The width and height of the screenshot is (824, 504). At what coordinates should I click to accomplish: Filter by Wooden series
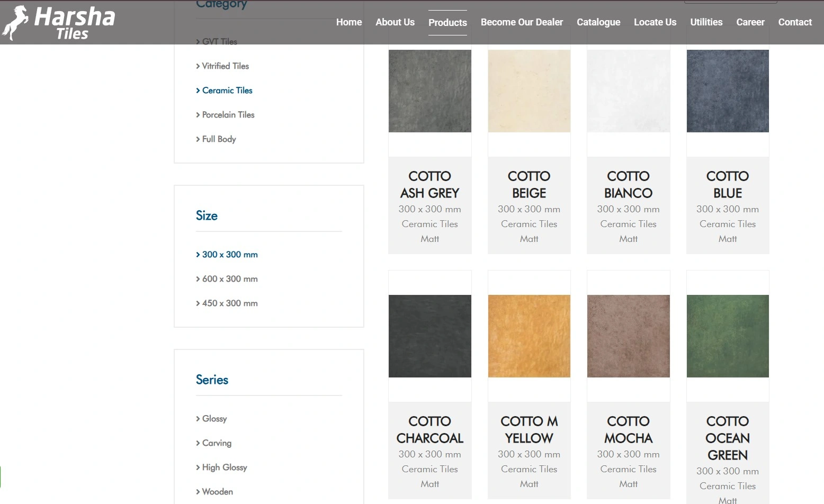click(214, 492)
